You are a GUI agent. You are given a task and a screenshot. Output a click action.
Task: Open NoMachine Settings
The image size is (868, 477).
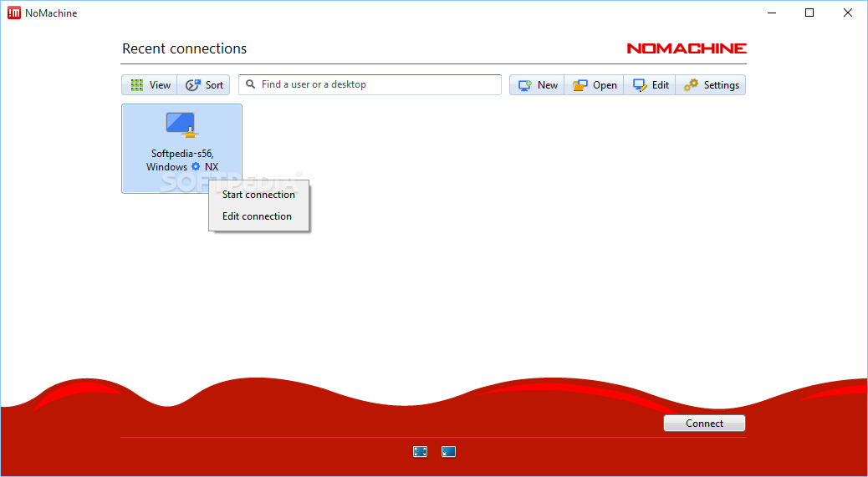711,85
